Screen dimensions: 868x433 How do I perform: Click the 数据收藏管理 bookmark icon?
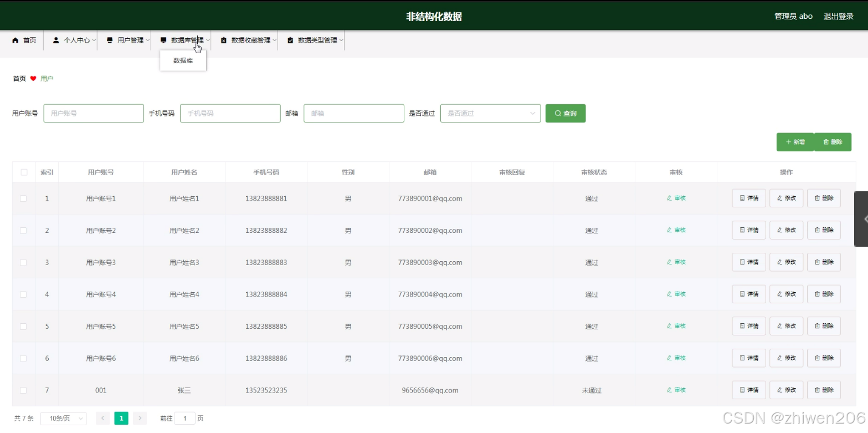224,39
